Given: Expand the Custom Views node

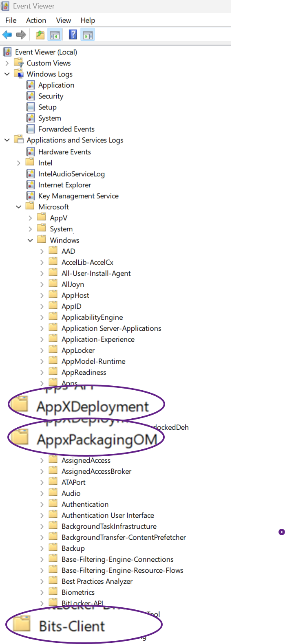Looking at the screenshot, I should tap(7, 63).
